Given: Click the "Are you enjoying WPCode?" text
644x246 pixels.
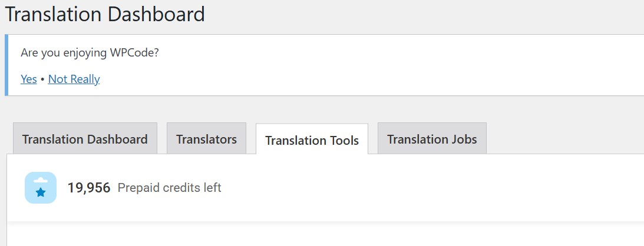Looking at the screenshot, I should [x=90, y=52].
